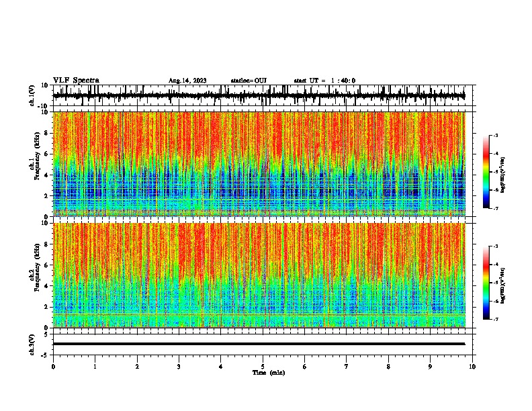This screenshot has height=411, width=532.
Task: Click the "station=OUJ" header label
Action: pyautogui.click(x=249, y=81)
